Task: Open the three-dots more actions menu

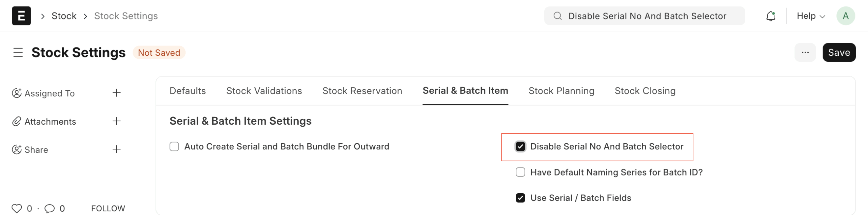Action: coord(805,52)
